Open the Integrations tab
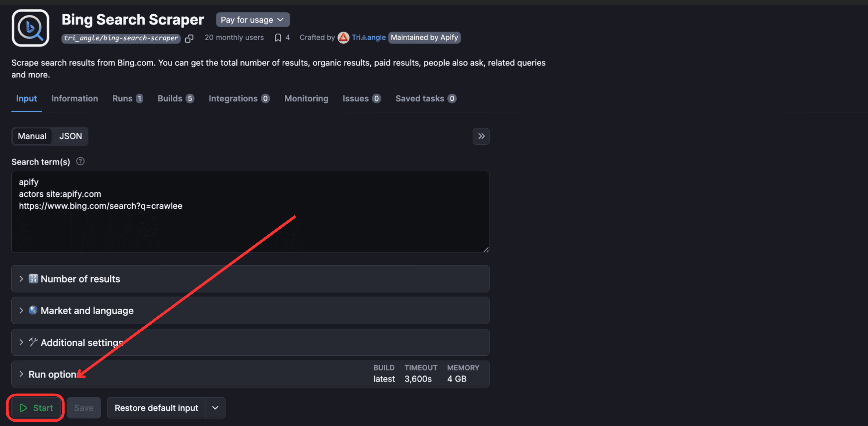This screenshot has height=426, width=868. click(234, 98)
